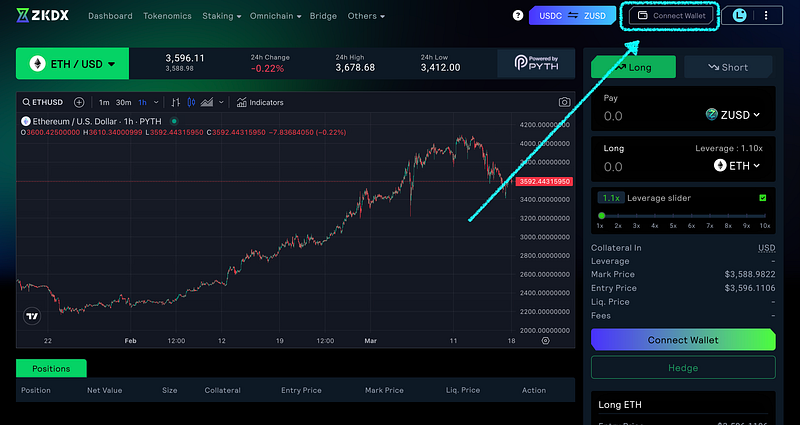Viewport: 800px width, 425px height.
Task: Select the candlestick chart style icon
Action: point(193,102)
